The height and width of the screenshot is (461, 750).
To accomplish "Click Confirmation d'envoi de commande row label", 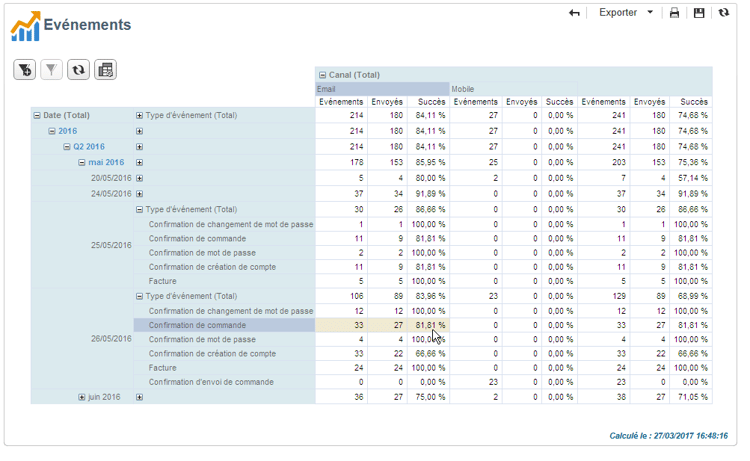I will pyautogui.click(x=211, y=382).
